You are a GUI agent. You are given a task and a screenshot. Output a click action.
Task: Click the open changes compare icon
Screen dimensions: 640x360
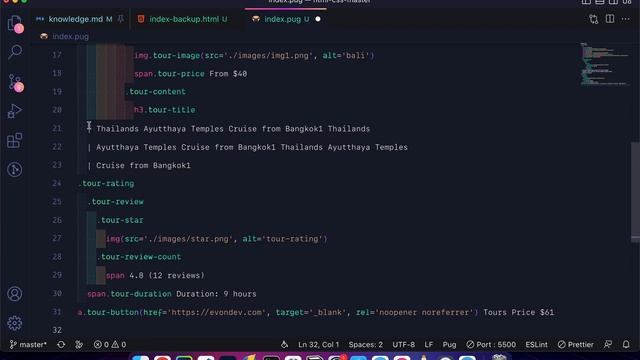click(593, 19)
